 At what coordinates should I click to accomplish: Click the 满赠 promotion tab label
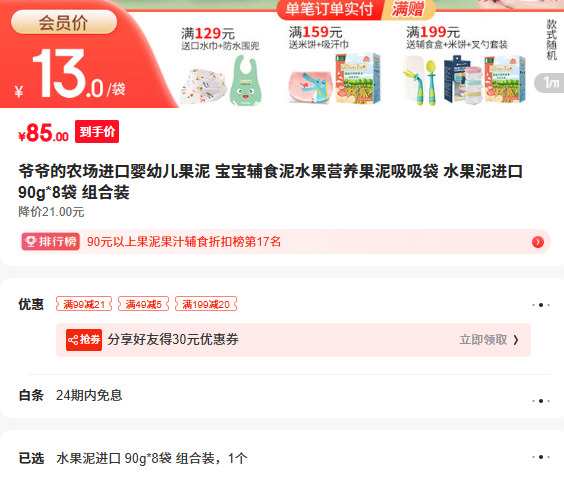click(x=408, y=9)
